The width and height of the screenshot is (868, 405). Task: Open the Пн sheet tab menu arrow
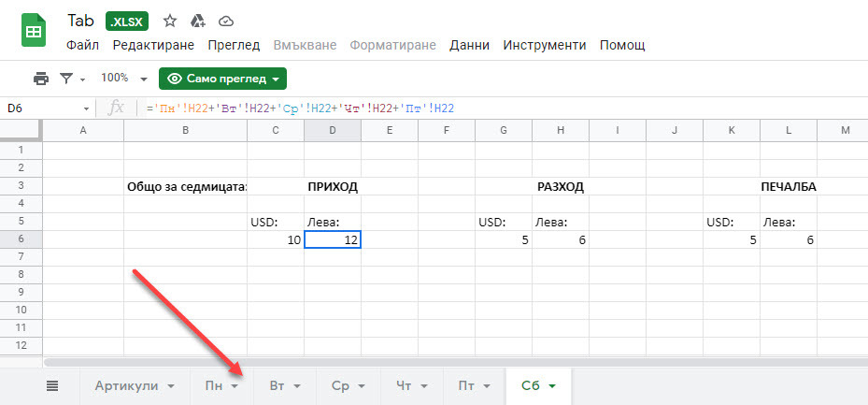coord(236,385)
